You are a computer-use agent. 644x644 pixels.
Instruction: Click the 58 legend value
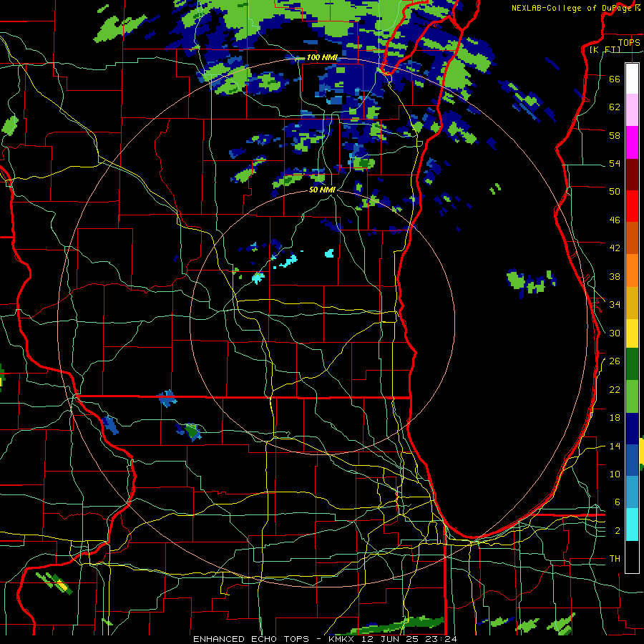(x=615, y=135)
